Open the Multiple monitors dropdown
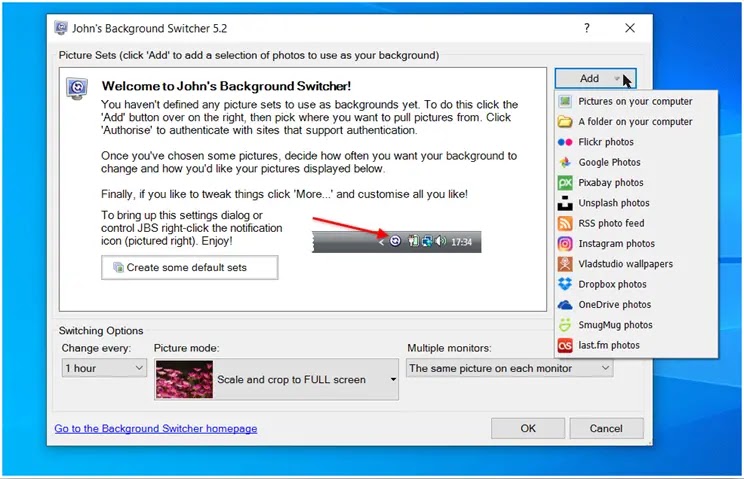This screenshot has width=744, height=479. pyautogui.click(x=510, y=368)
